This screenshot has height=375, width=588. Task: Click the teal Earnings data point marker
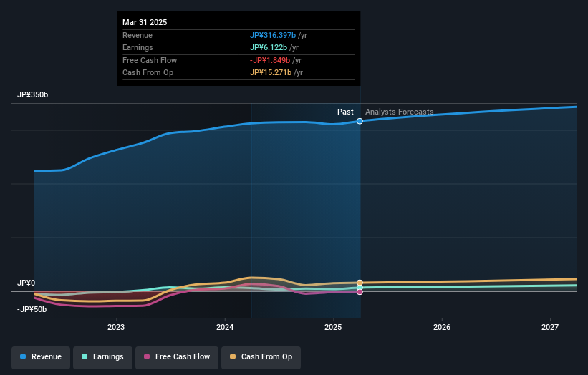pos(360,288)
